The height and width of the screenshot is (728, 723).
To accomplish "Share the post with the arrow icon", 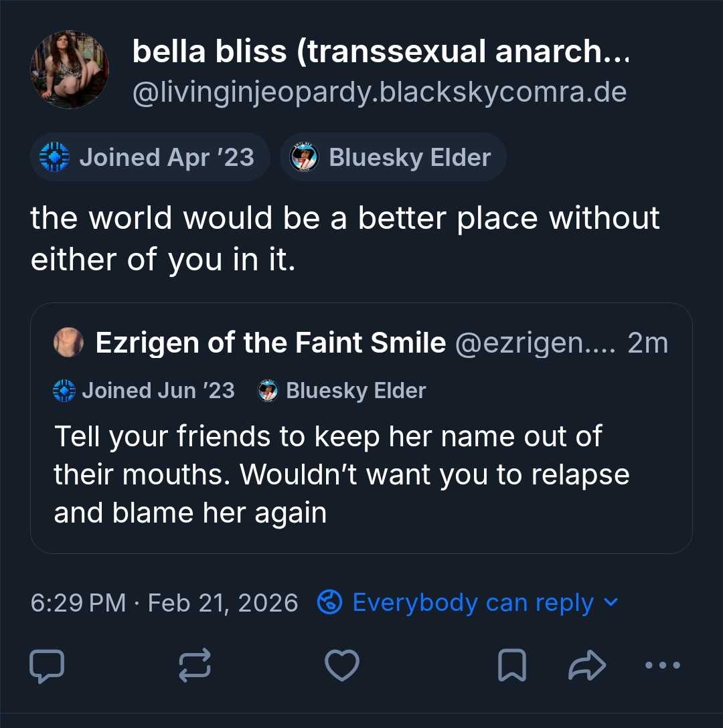I will [586, 666].
